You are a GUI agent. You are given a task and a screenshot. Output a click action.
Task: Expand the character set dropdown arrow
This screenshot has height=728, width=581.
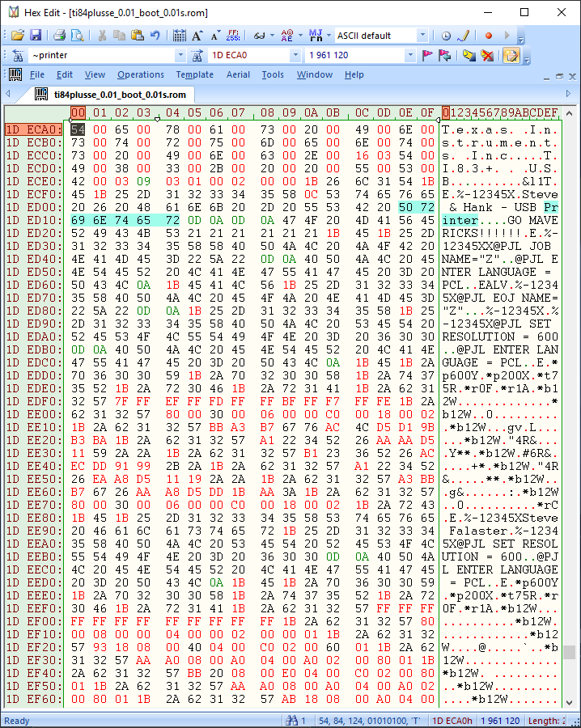click(x=300, y=36)
